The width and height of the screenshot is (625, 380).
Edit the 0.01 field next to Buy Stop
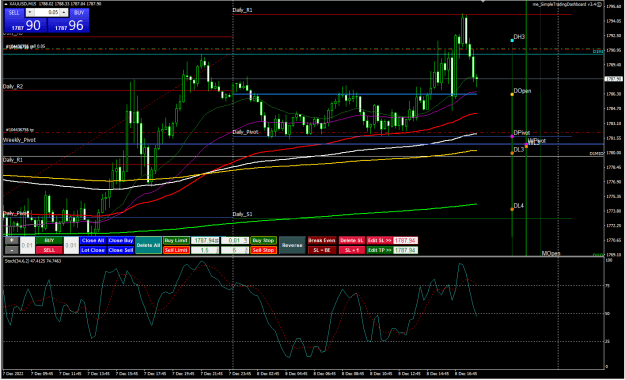235,240
